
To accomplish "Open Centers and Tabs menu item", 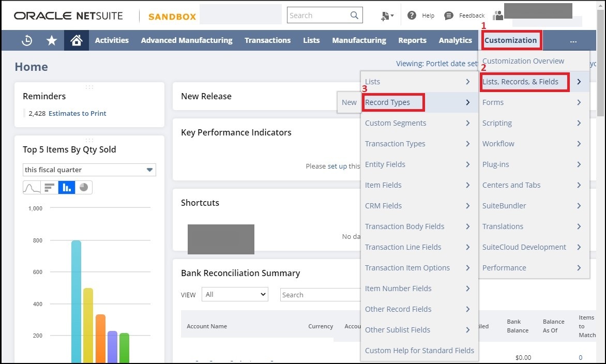I will (x=511, y=185).
